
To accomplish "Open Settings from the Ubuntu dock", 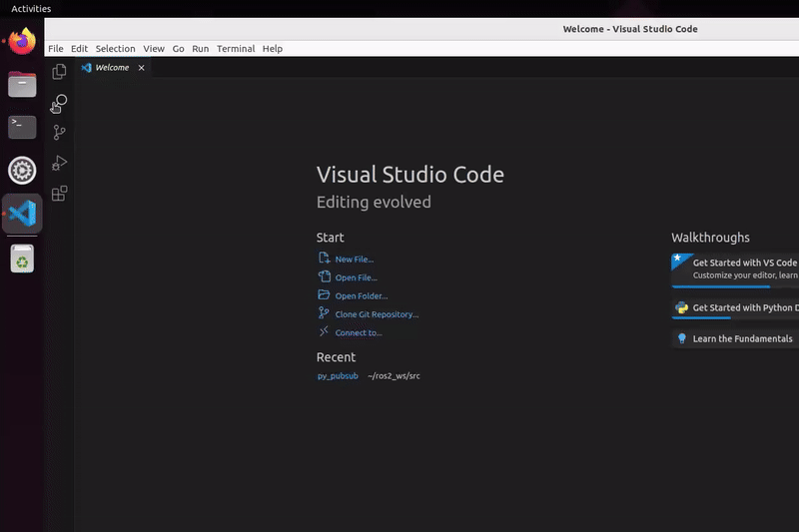I will (22, 170).
